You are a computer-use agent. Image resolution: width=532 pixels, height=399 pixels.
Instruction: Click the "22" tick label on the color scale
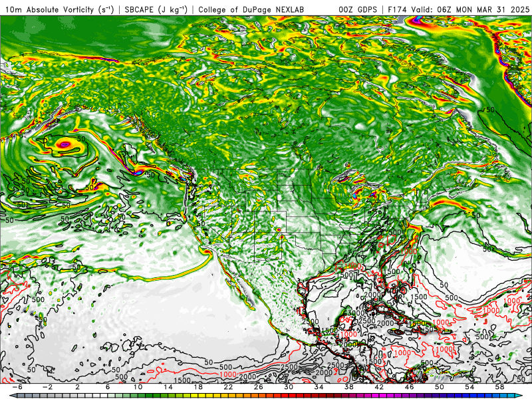[x=228, y=387]
